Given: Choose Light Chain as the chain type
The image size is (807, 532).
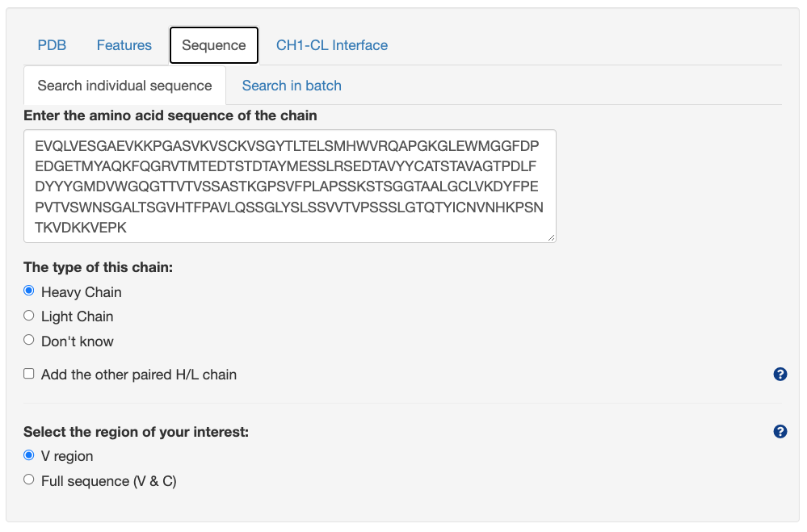Looking at the screenshot, I should 28,315.
